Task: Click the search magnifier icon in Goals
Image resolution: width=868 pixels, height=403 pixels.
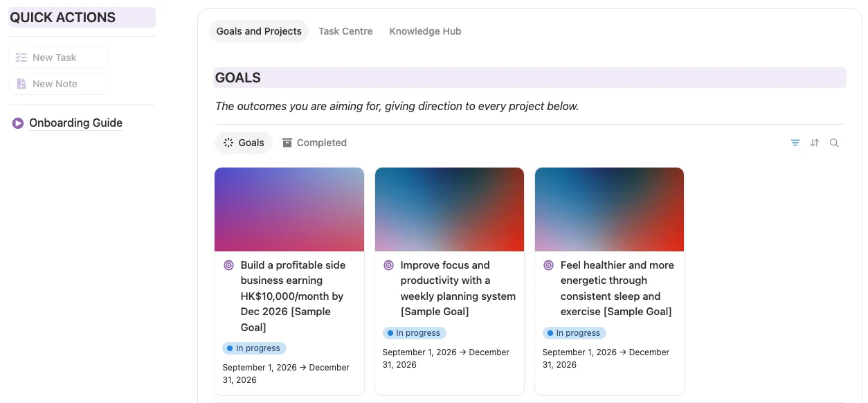Action: [x=834, y=143]
